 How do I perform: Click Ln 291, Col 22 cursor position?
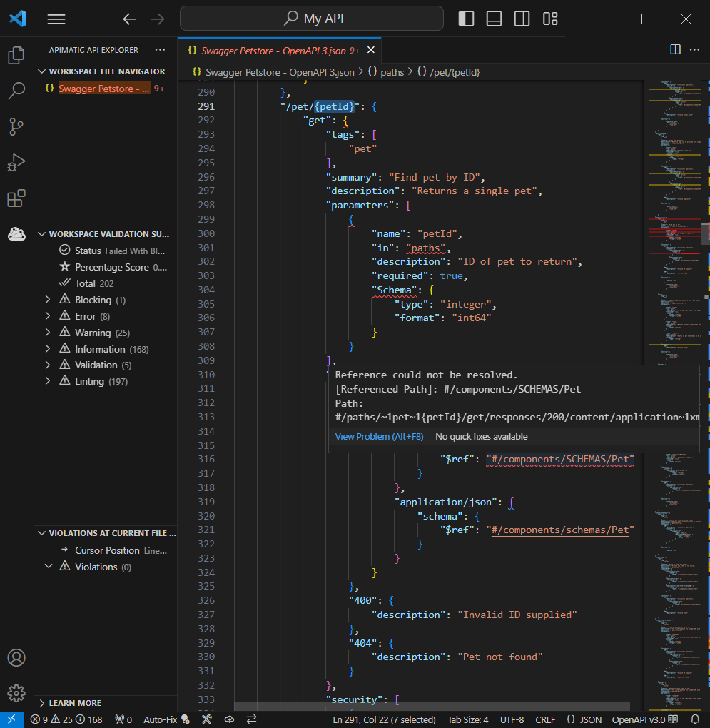pyautogui.click(x=384, y=719)
